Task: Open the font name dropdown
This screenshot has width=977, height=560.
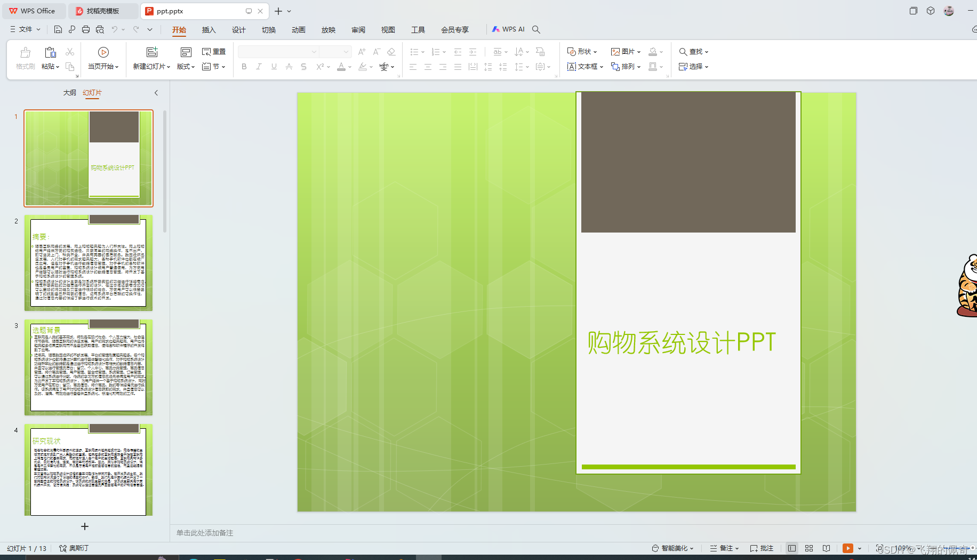Action: (x=314, y=52)
